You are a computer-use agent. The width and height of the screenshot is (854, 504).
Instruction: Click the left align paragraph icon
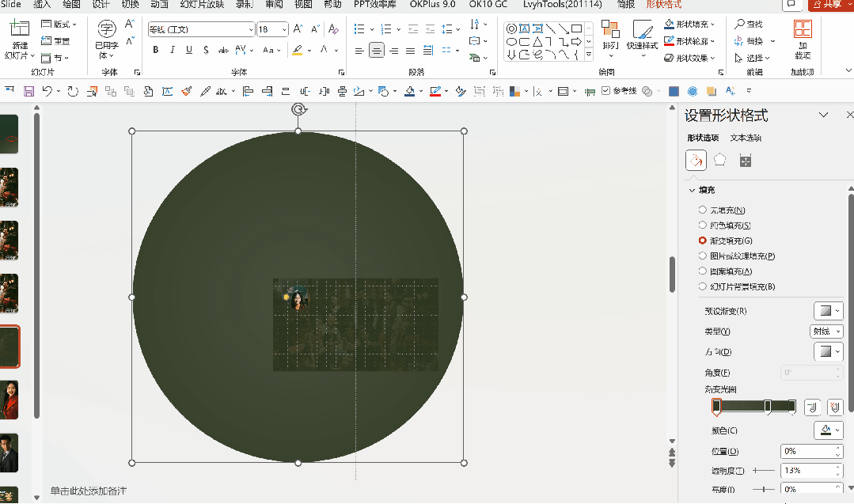[x=359, y=51]
